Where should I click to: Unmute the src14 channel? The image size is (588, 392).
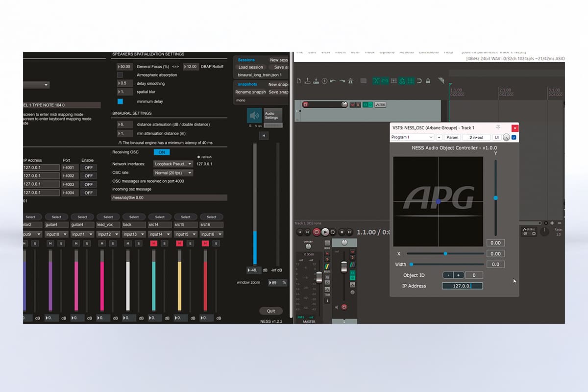(153, 244)
